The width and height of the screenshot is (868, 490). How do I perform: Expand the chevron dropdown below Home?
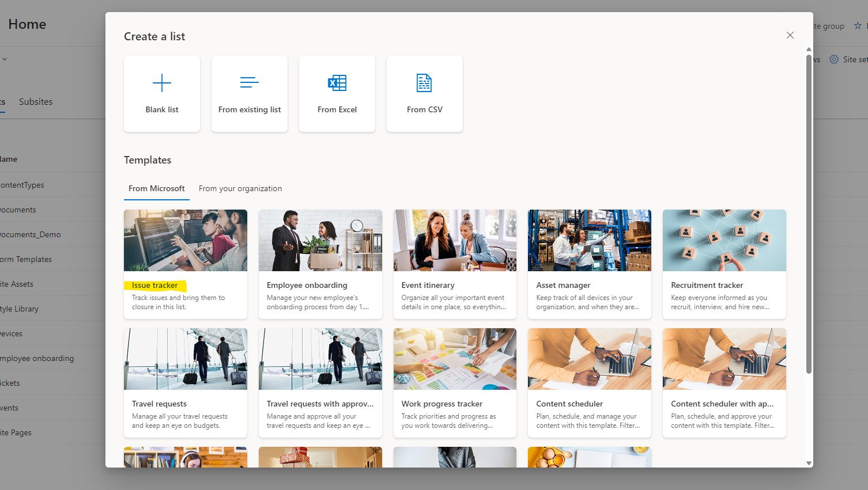pos(5,59)
